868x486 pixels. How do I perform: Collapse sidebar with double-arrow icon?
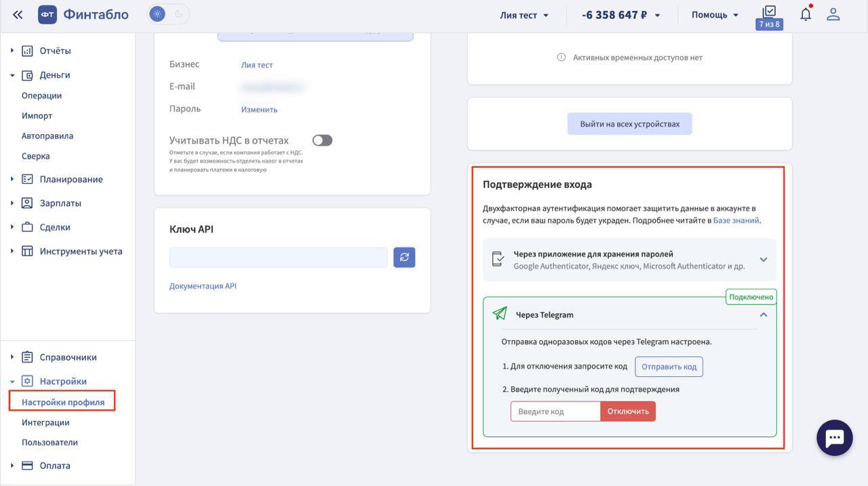coord(18,14)
